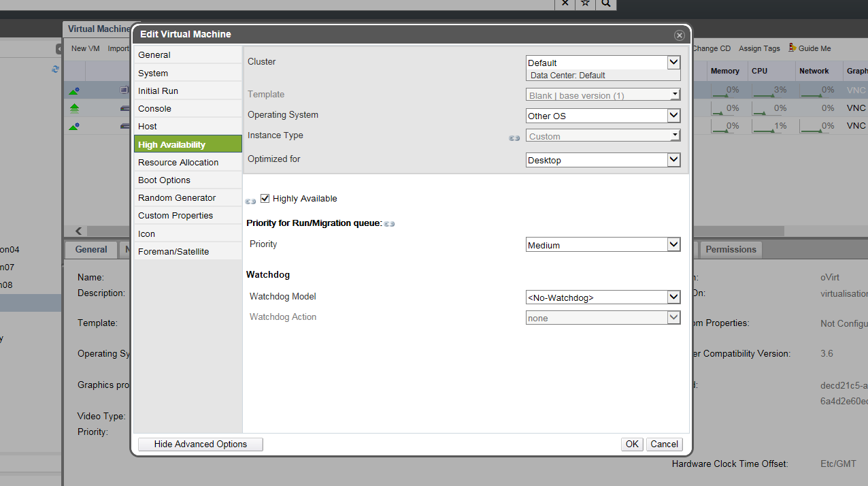
Task: Click the X clear-search icon
Action: 565,3
